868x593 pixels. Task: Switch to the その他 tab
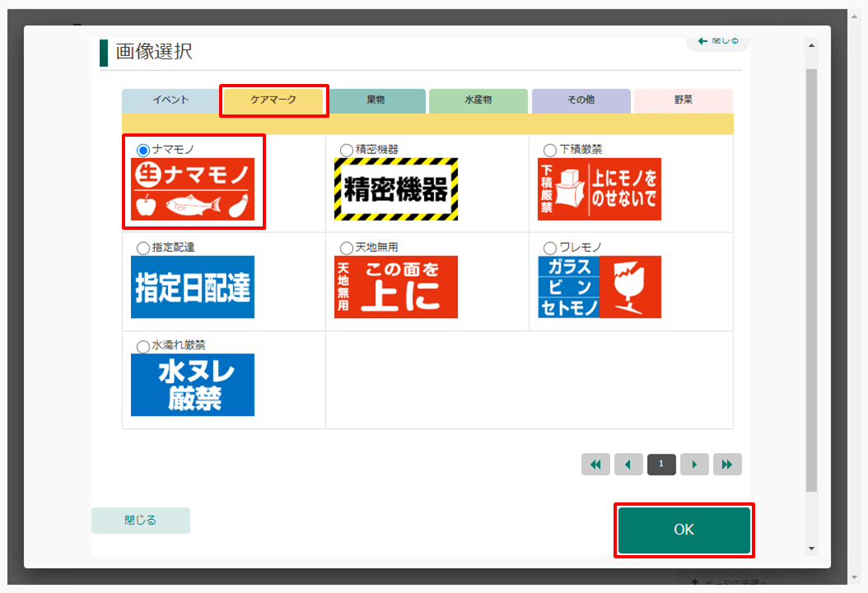(581, 100)
